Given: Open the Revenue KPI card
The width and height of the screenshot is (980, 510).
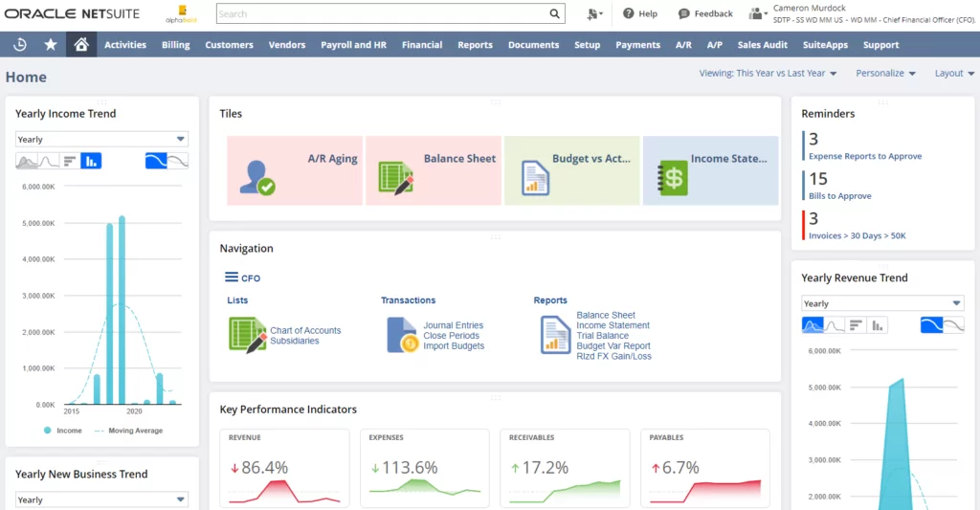Looking at the screenshot, I should click(x=284, y=468).
